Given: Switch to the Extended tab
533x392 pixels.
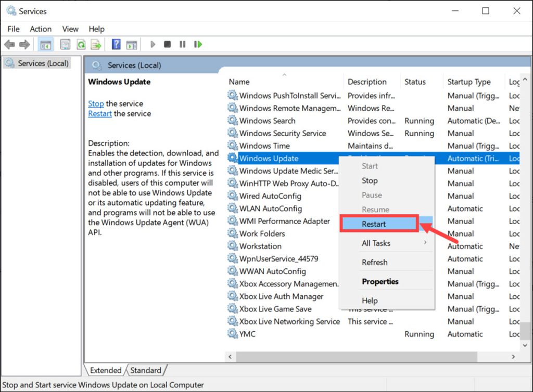Looking at the screenshot, I should pyautogui.click(x=106, y=370).
